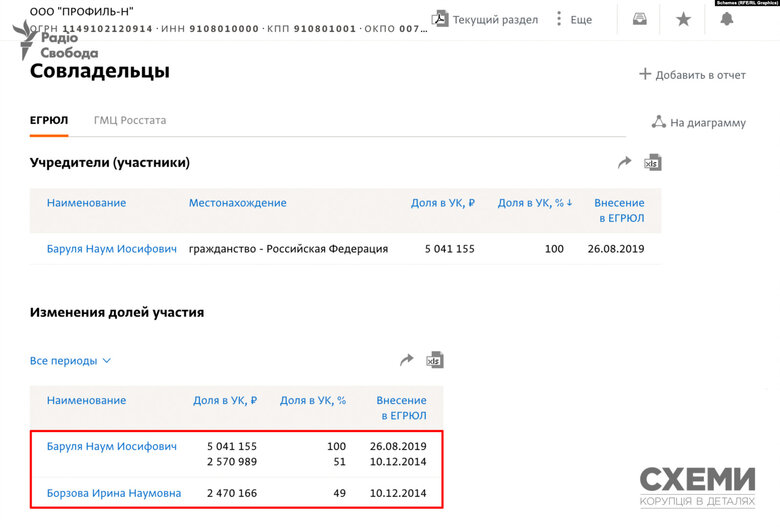Open Борзова Ирина Наумовна profile link
Screen dimensions: 780x527
pos(113,493)
